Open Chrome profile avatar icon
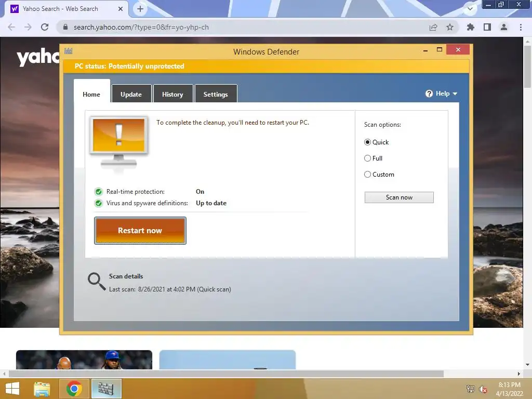This screenshot has width=532, height=399. coord(504,27)
